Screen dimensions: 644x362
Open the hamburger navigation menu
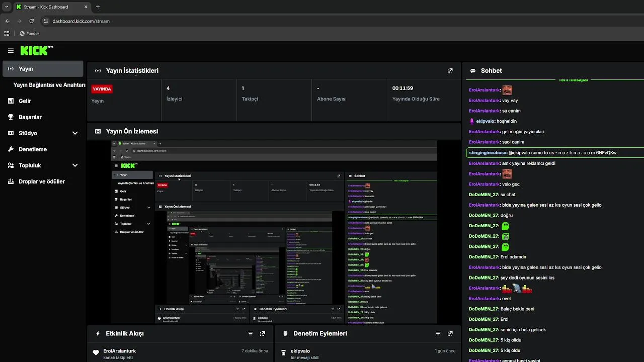[x=11, y=51]
